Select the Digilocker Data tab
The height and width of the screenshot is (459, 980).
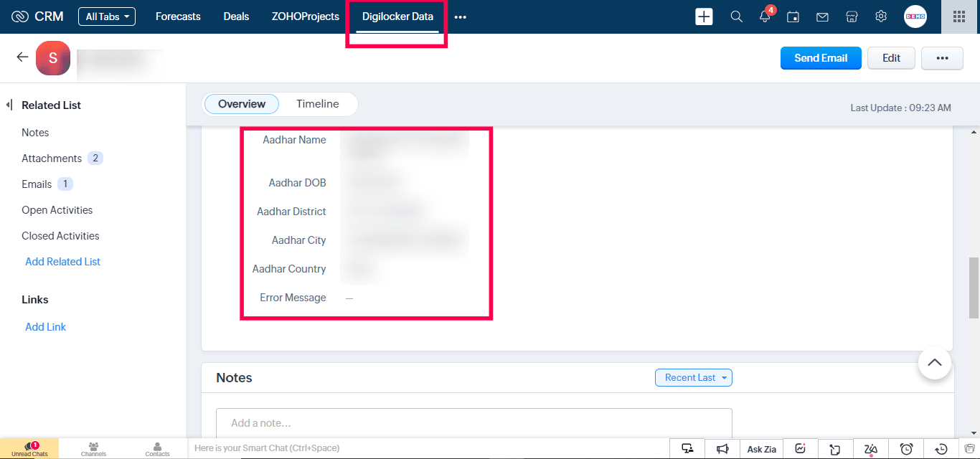[x=397, y=16]
